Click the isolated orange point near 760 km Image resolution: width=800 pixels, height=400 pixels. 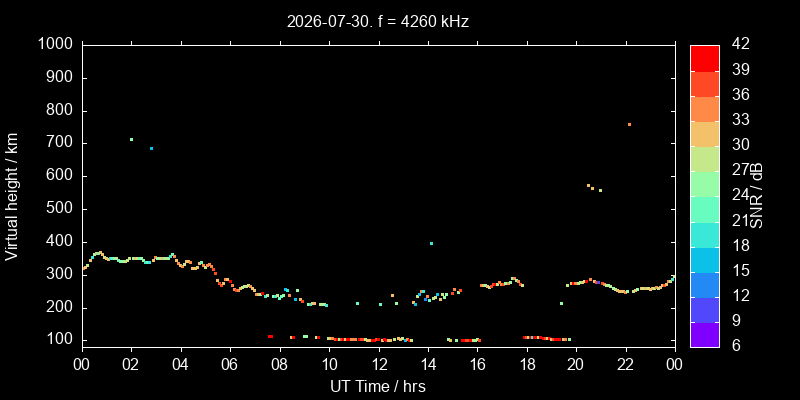click(x=629, y=124)
